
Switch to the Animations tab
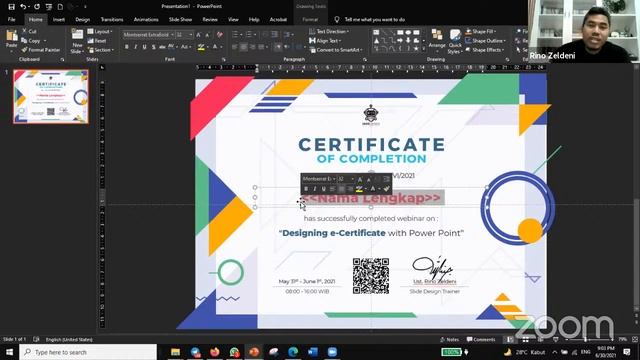pos(146,19)
